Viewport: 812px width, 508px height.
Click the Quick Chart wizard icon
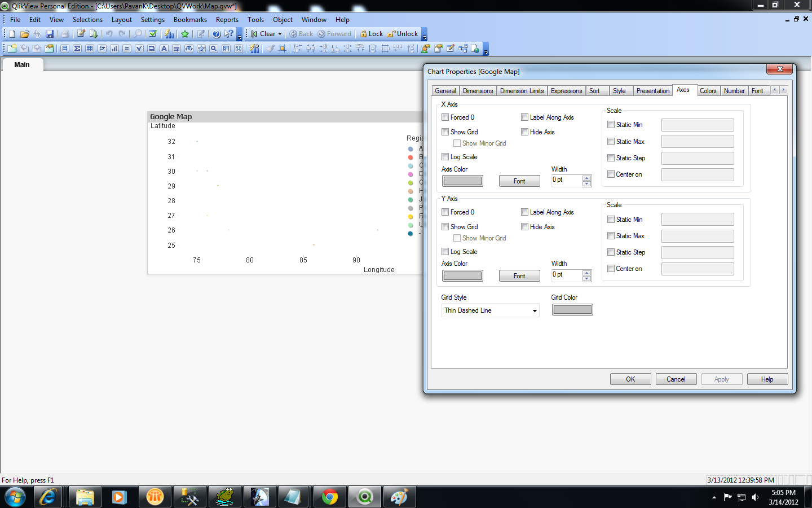tap(169, 34)
